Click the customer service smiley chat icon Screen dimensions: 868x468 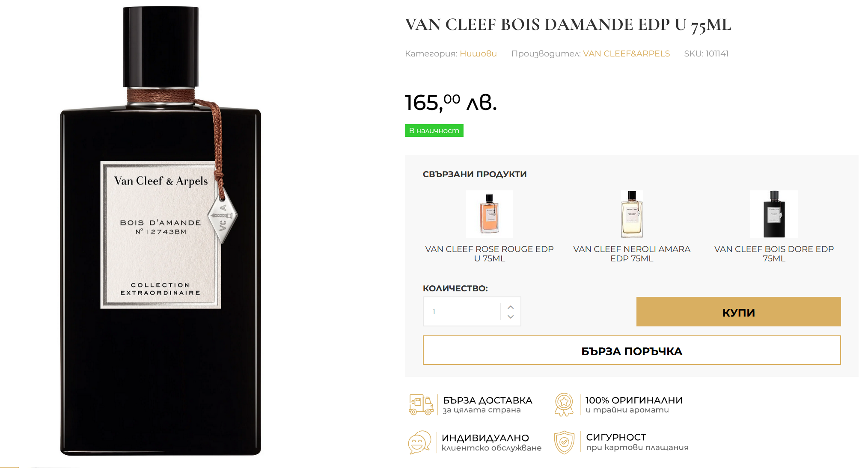coord(419,442)
